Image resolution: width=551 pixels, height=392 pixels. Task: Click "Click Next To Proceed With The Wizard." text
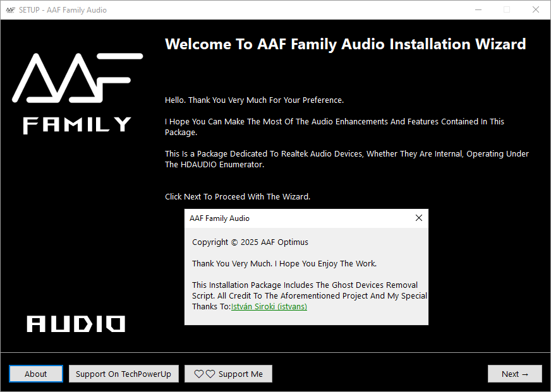(x=238, y=196)
